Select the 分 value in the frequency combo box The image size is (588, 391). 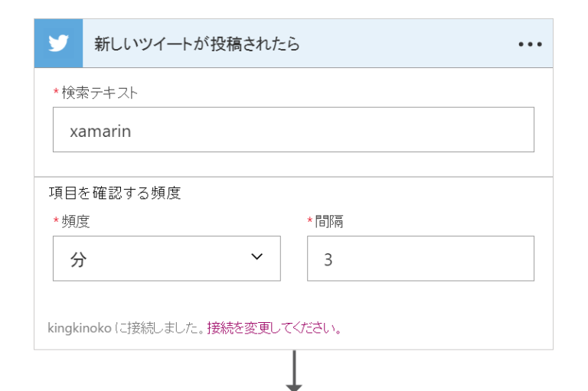pos(80,259)
